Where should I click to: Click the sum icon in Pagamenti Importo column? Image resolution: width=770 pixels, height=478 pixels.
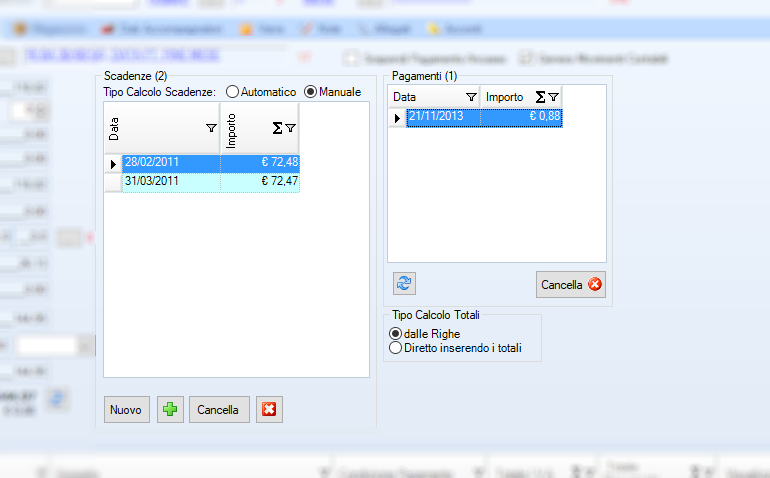tap(540, 97)
